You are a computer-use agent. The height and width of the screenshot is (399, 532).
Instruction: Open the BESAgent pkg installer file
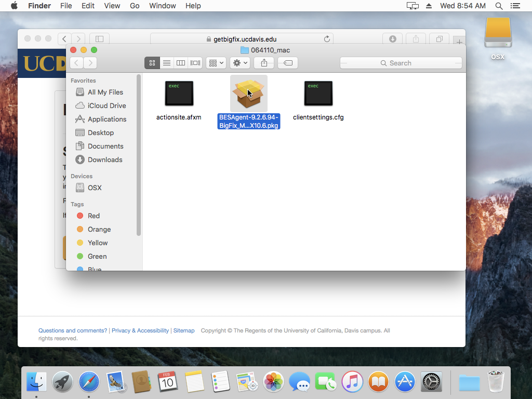pyautogui.click(x=248, y=94)
